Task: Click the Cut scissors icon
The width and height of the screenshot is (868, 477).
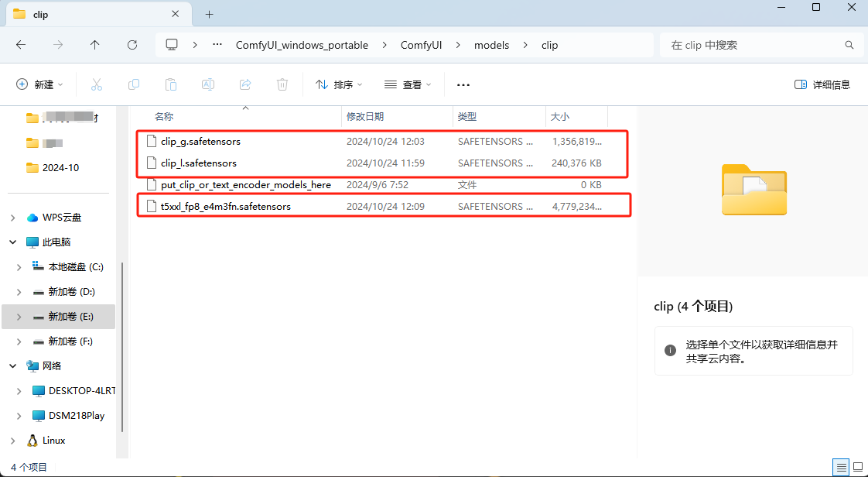Action: coord(97,84)
